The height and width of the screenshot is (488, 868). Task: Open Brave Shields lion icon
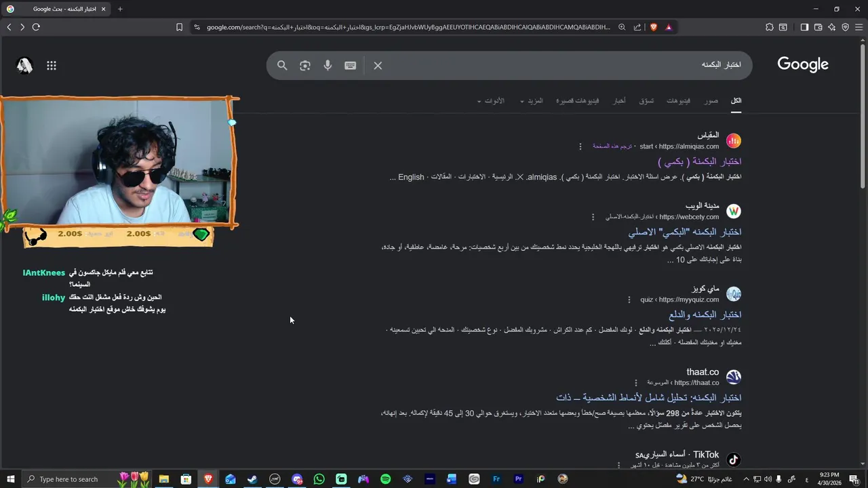(x=654, y=27)
